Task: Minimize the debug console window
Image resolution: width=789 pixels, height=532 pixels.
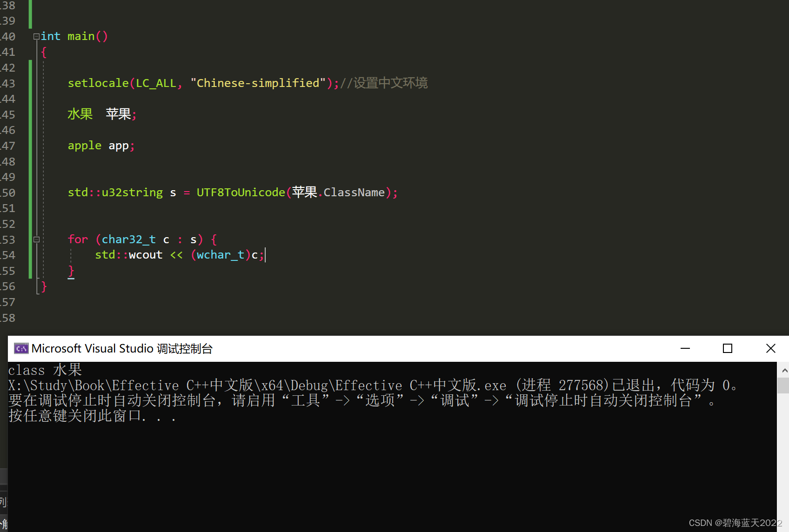Action: click(x=685, y=348)
